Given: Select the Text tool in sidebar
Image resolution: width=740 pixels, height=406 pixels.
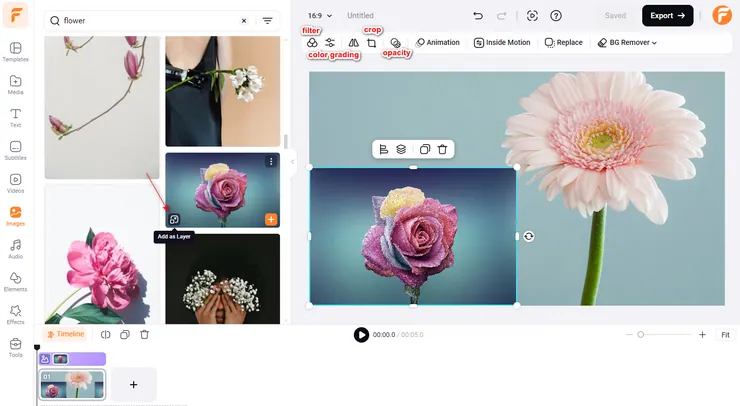Looking at the screenshot, I should (16, 118).
